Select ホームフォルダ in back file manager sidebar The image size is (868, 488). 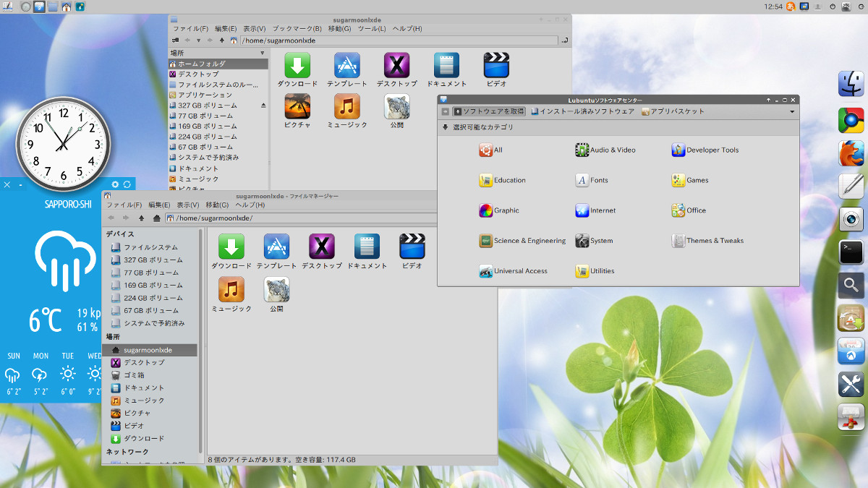coord(218,64)
